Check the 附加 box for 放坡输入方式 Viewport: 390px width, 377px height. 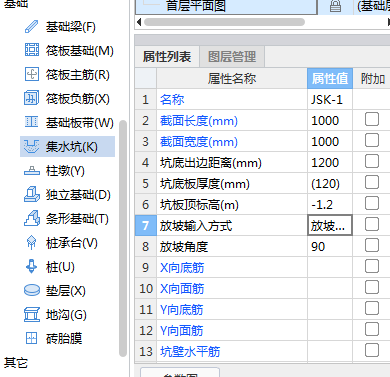pos(372,224)
